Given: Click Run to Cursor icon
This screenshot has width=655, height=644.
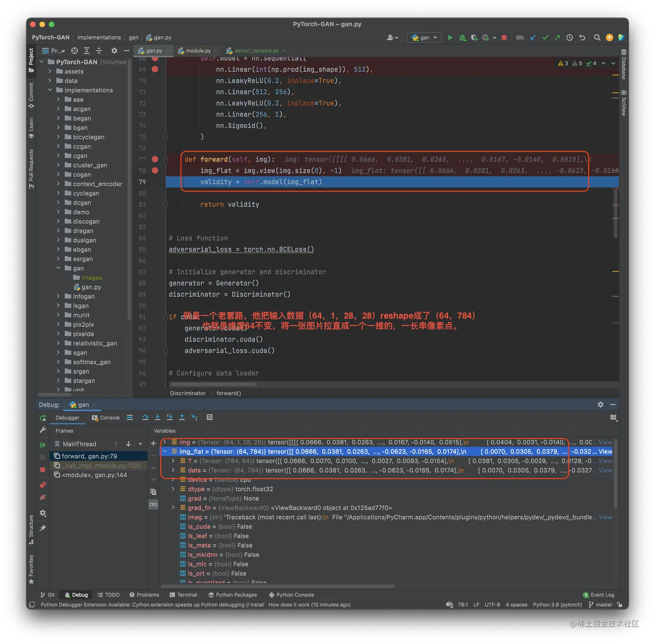Looking at the screenshot, I should pyautogui.click(x=195, y=417).
